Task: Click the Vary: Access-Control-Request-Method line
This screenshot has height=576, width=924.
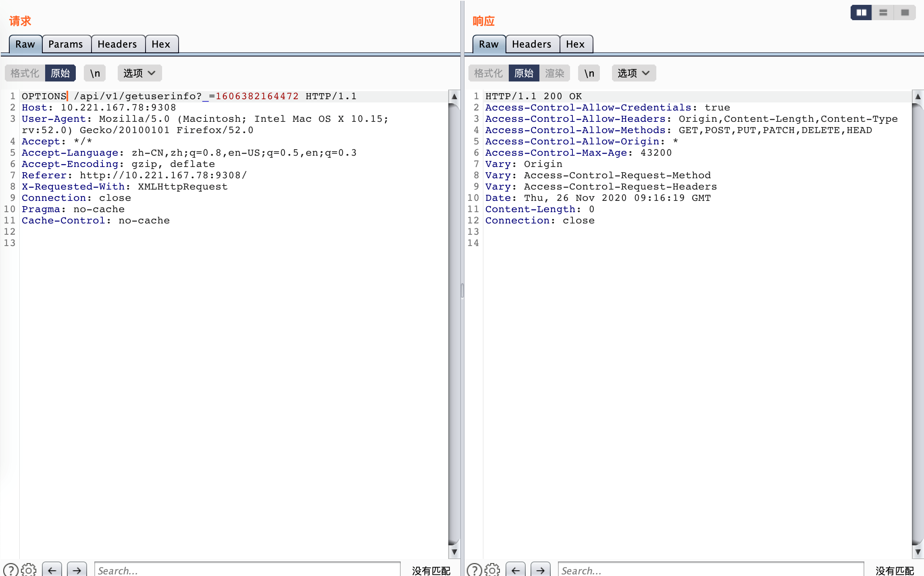Action: tap(598, 175)
